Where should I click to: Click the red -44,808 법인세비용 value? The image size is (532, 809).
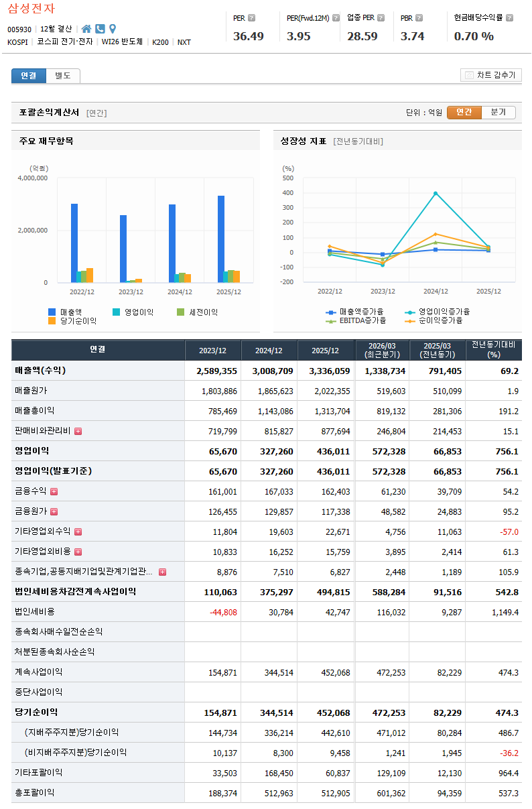click(x=222, y=612)
